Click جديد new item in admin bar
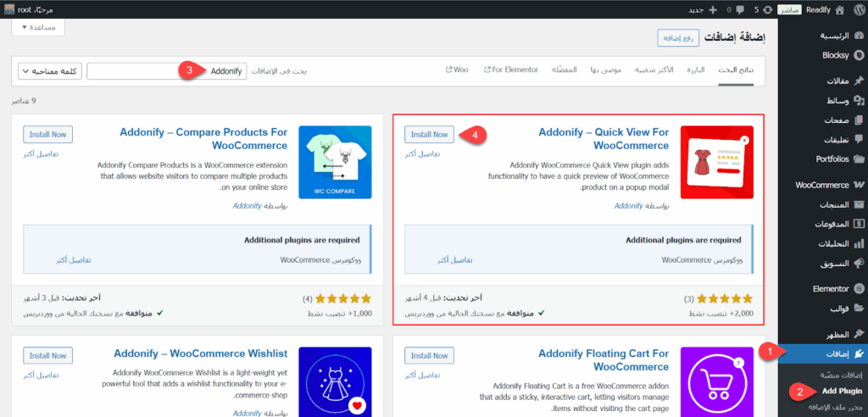This screenshot has width=868, height=417. [x=695, y=9]
